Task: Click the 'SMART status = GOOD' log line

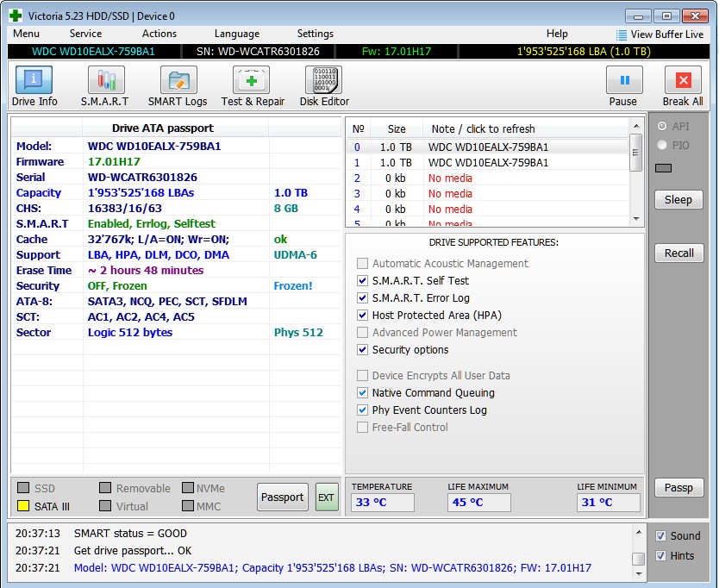Action: pos(130,534)
